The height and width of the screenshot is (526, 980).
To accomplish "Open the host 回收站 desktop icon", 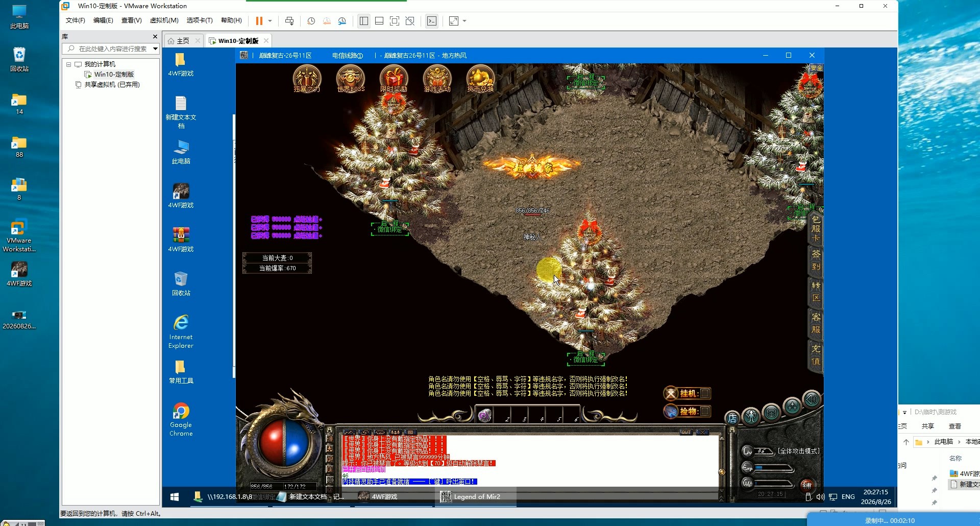I will pyautogui.click(x=19, y=59).
